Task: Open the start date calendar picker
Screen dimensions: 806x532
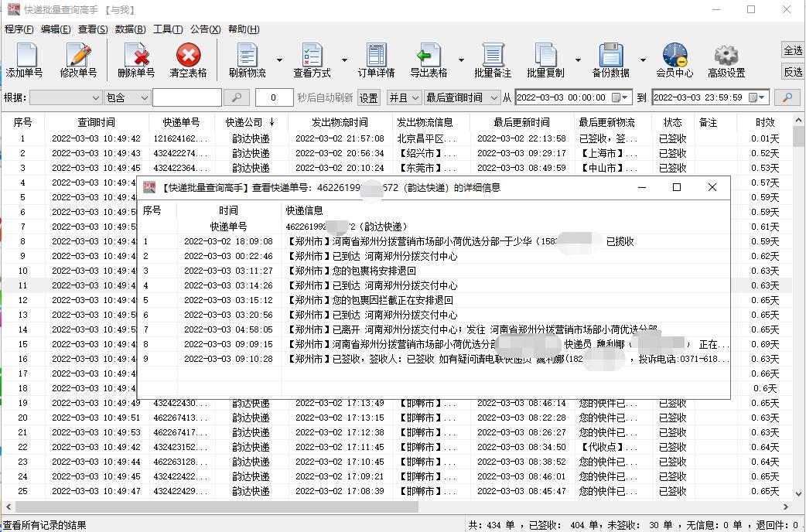Action: pos(620,97)
